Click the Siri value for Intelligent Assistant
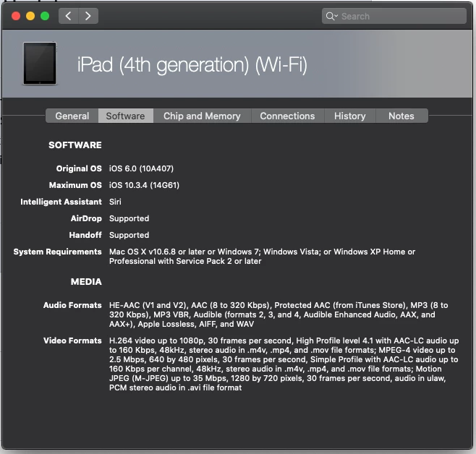The image size is (476, 454). tap(115, 202)
